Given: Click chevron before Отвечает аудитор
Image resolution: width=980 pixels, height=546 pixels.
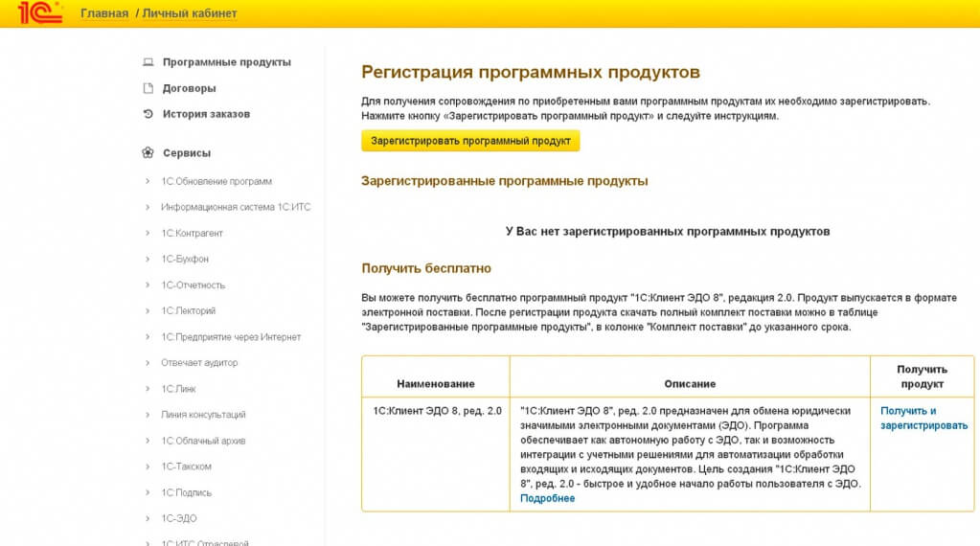Looking at the screenshot, I should 148,362.
